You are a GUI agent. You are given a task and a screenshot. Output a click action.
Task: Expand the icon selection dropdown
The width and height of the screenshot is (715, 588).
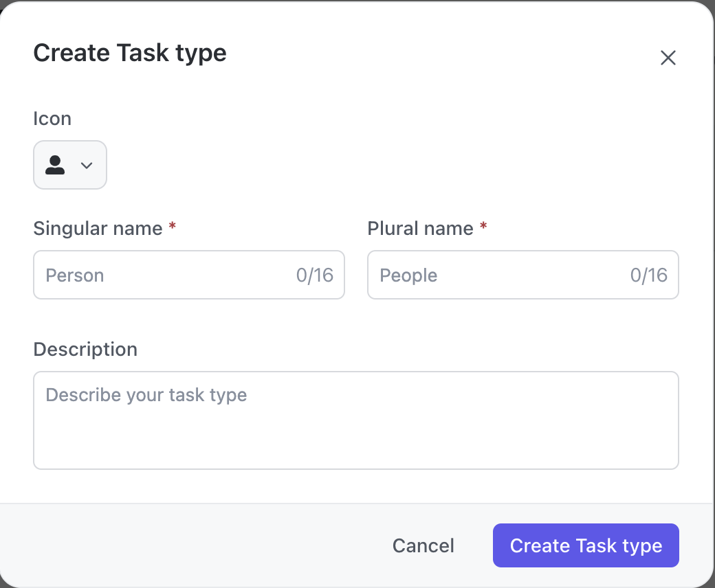(87, 165)
